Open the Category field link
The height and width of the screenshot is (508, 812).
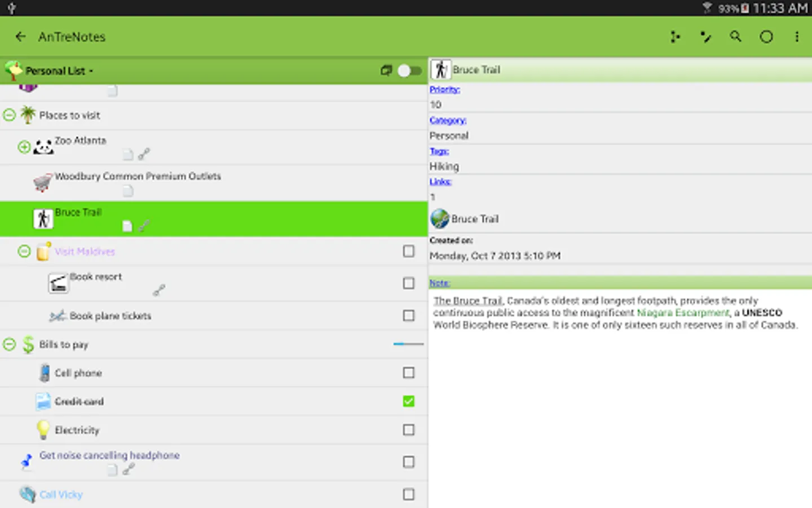coord(448,120)
